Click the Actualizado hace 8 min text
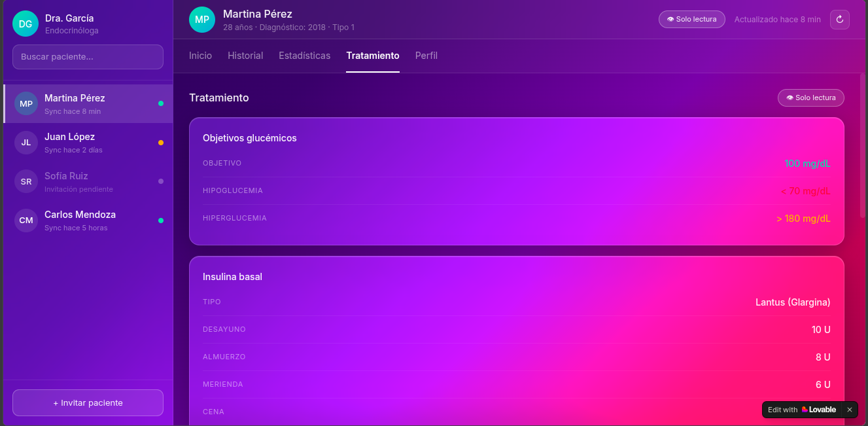 click(778, 20)
